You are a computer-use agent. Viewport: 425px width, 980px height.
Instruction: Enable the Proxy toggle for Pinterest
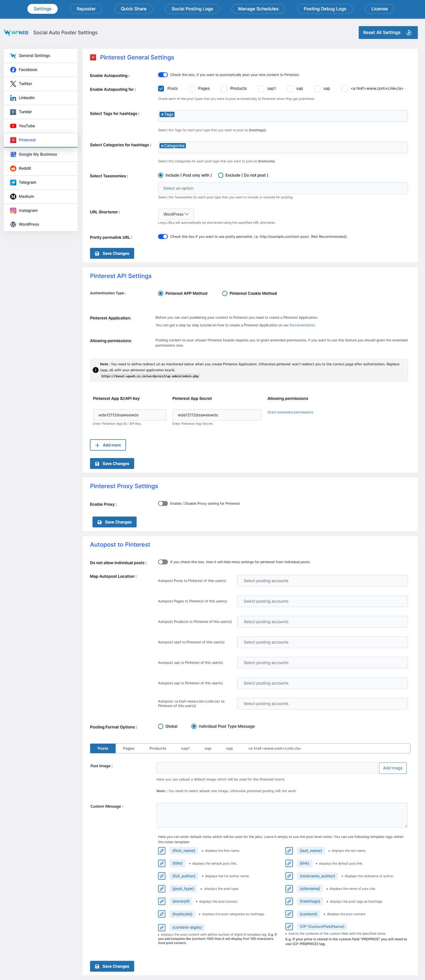click(x=163, y=503)
